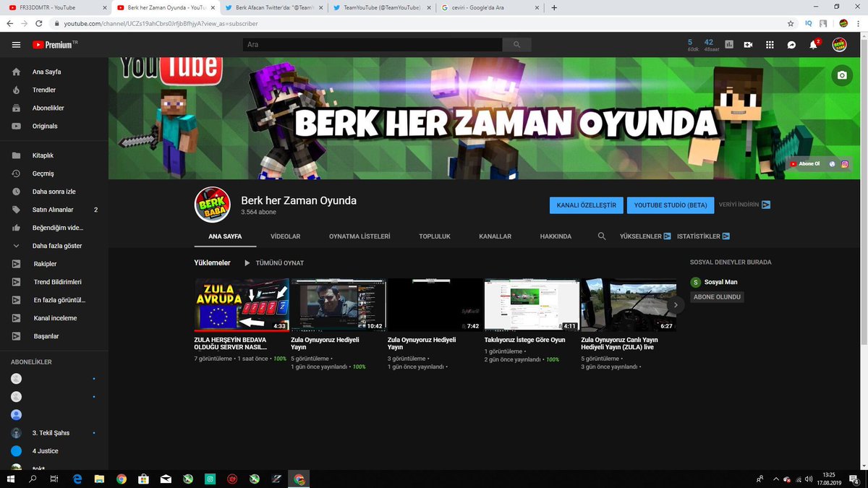Switch to OYNATMA LİSTELERİ tab
Image resolution: width=868 pixels, height=488 pixels.
click(x=359, y=236)
